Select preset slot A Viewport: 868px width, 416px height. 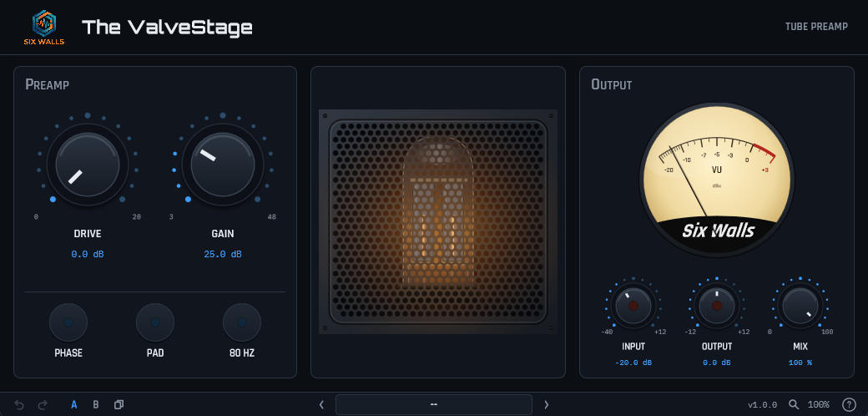coord(73,405)
